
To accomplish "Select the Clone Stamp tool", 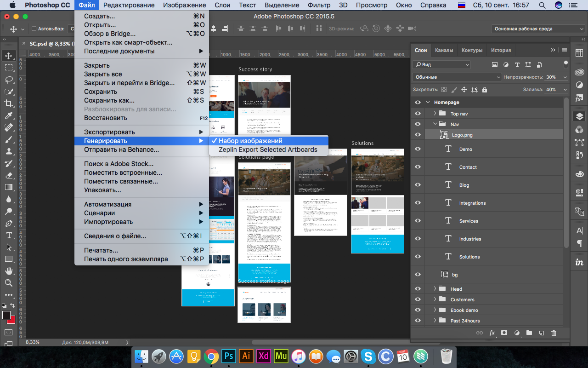I will pyautogui.click(x=8, y=151).
